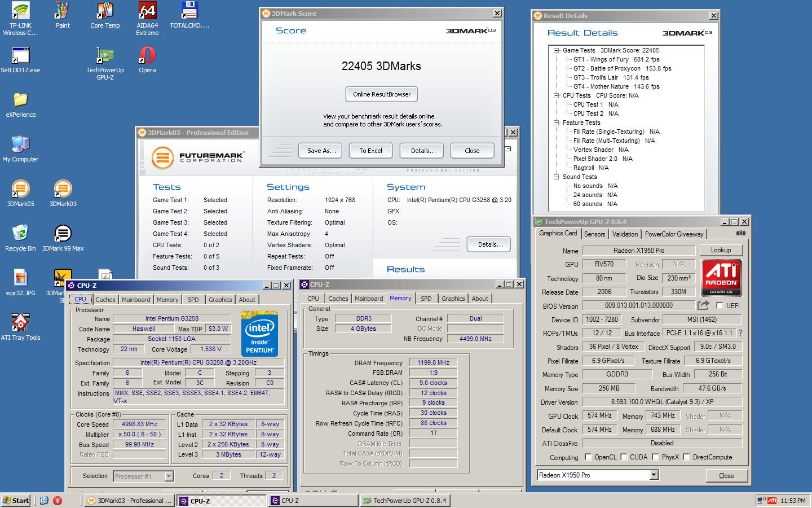The width and height of the screenshot is (812, 508).
Task: Collapse the CPU Tests tree node
Action: [556, 95]
